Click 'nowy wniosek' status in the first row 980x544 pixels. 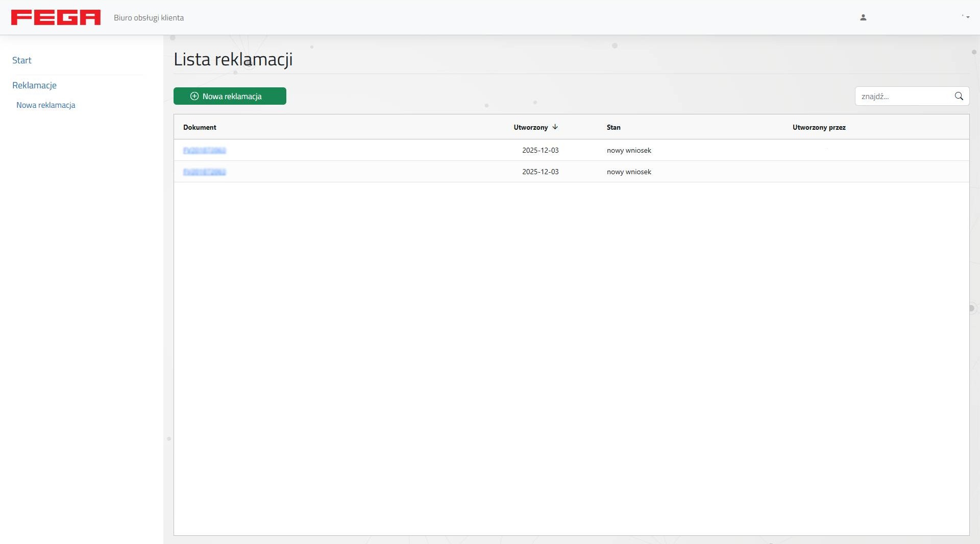(x=629, y=150)
